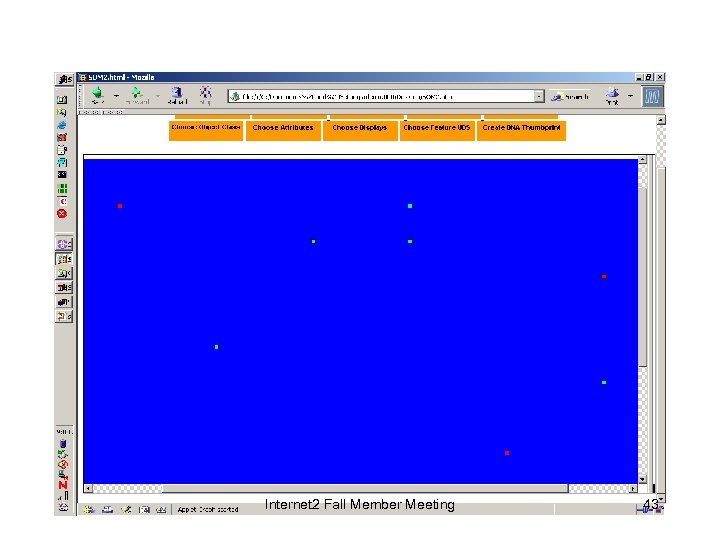Click the first quick-launch icon below Start
This screenshot has width=720, height=540.
pos(62,100)
